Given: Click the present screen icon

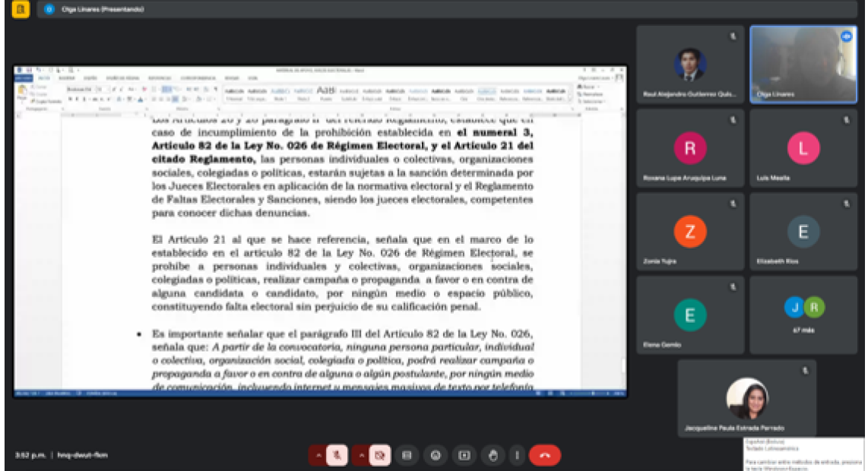Looking at the screenshot, I should pyautogui.click(x=464, y=455).
